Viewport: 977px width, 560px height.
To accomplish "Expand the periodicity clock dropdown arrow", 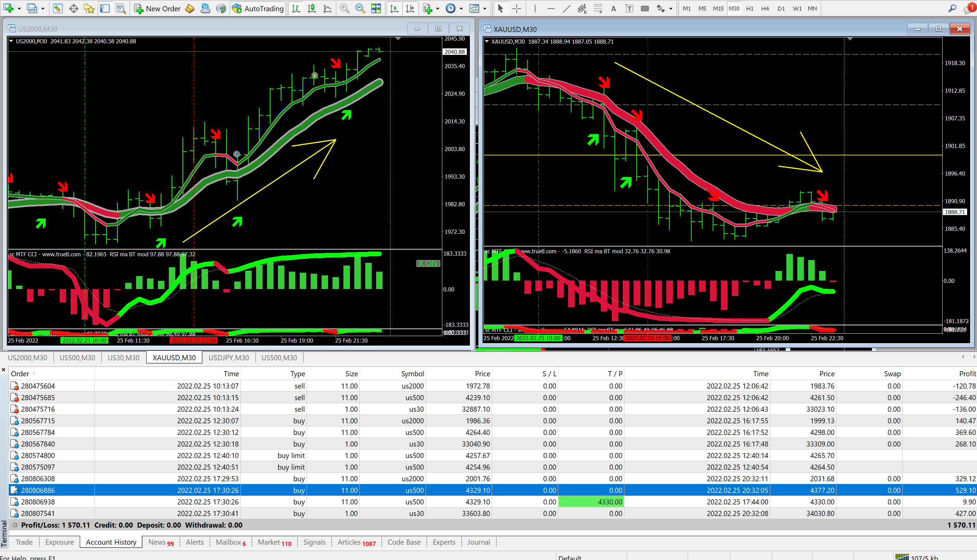I will pos(461,9).
